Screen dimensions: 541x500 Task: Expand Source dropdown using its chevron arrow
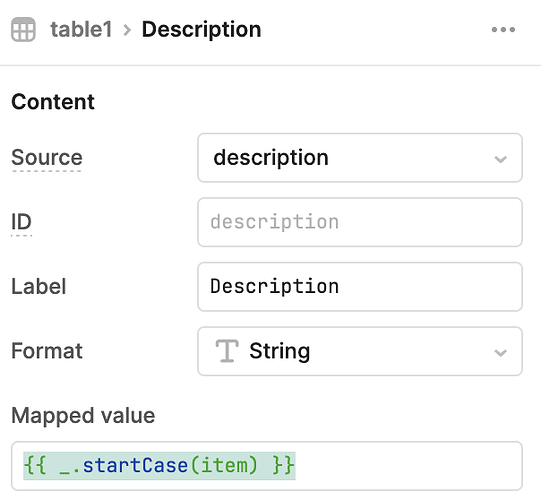click(500, 159)
